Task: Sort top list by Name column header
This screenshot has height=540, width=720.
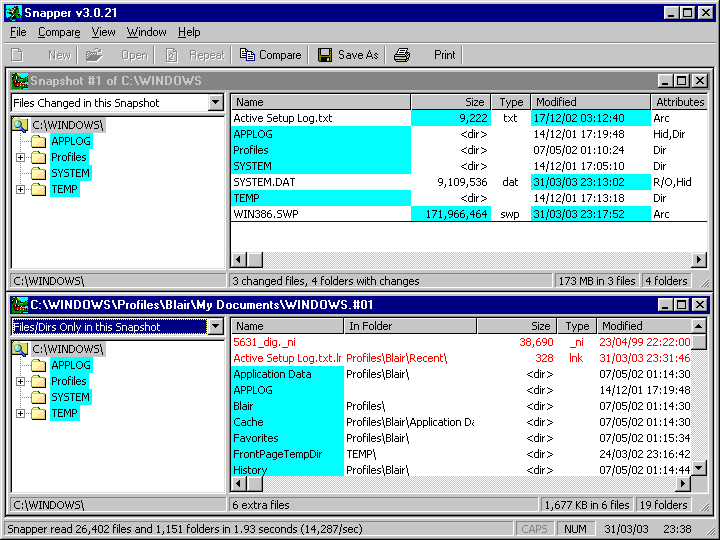Action: pos(321,102)
